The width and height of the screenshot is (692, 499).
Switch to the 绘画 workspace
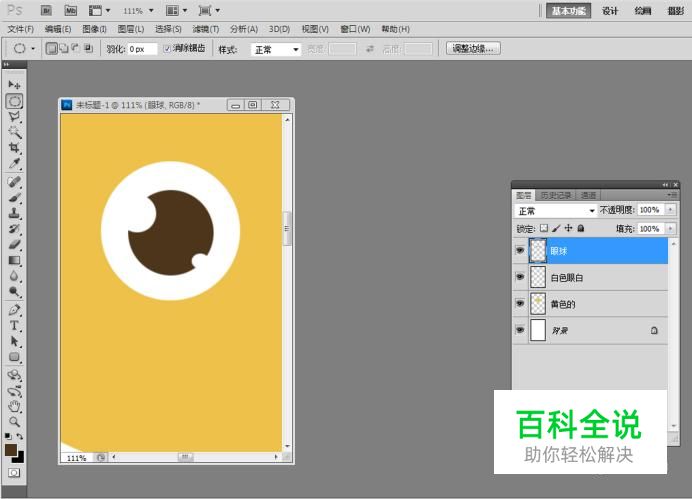point(643,11)
